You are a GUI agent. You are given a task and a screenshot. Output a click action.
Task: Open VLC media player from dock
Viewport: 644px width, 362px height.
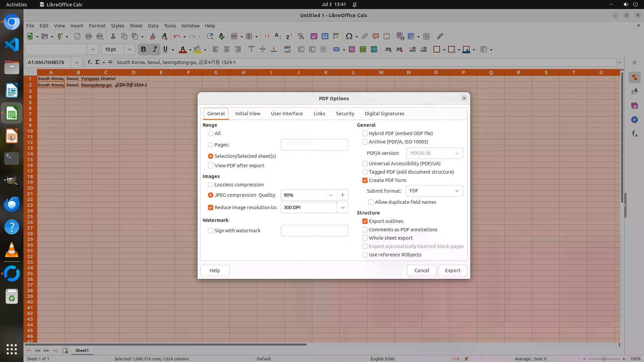pyautogui.click(x=12, y=250)
